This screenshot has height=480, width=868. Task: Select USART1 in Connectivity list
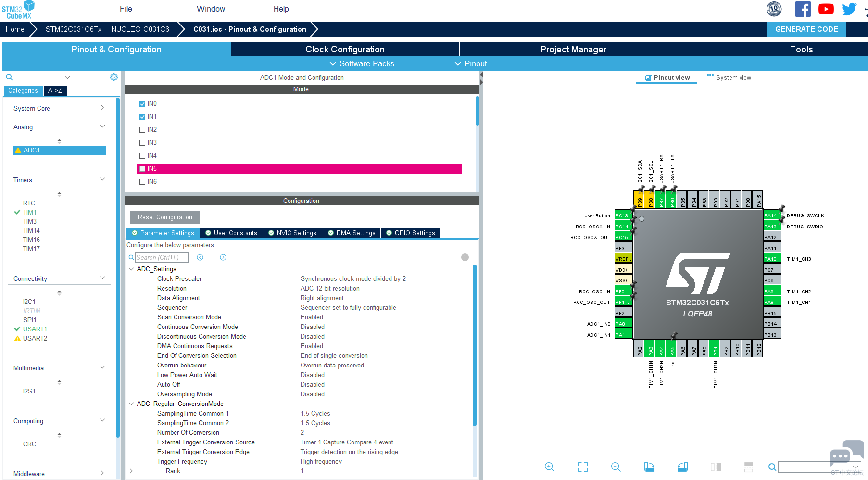35,329
